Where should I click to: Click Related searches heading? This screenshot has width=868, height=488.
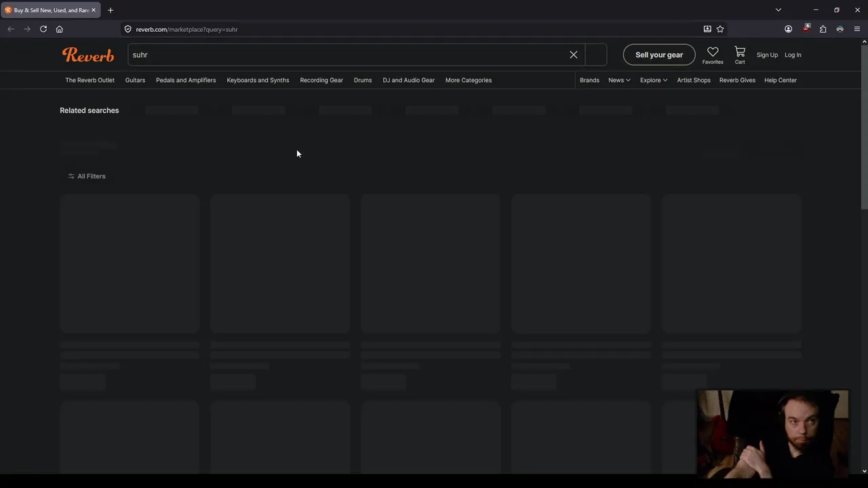pos(89,110)
